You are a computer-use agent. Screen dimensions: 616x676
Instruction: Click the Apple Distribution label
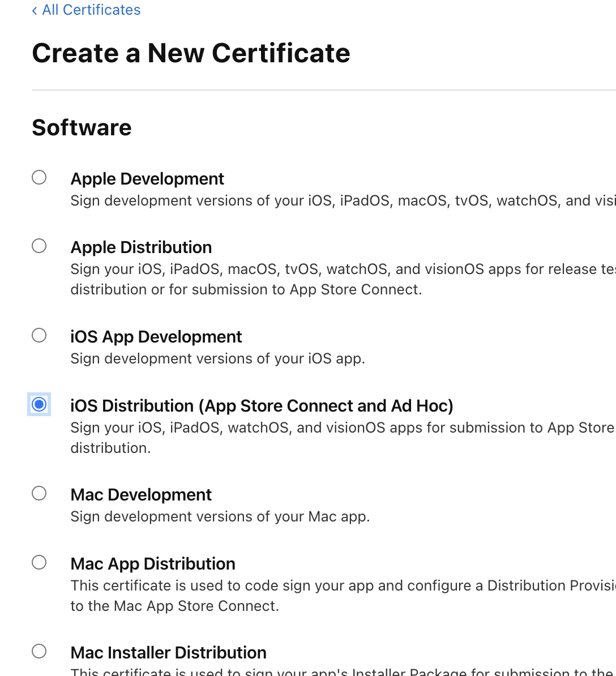[x=141, y=247]
